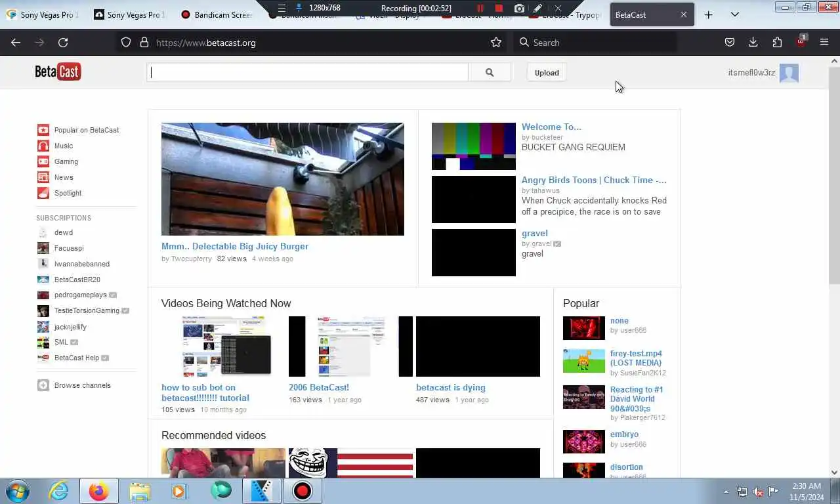Open the Firefox application menu
The width and height of the screenshot is (840, 504).
click(x=824, y=42)
